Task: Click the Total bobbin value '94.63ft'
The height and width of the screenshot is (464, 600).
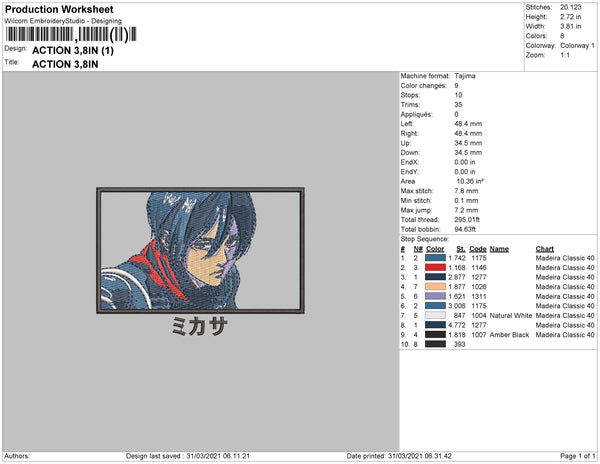Action: 465,229
